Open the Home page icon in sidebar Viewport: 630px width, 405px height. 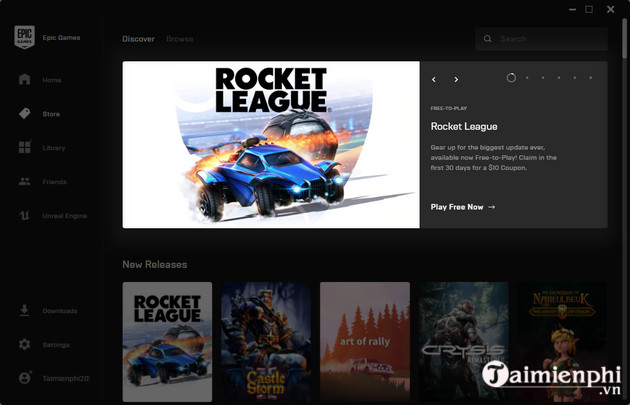25,80
